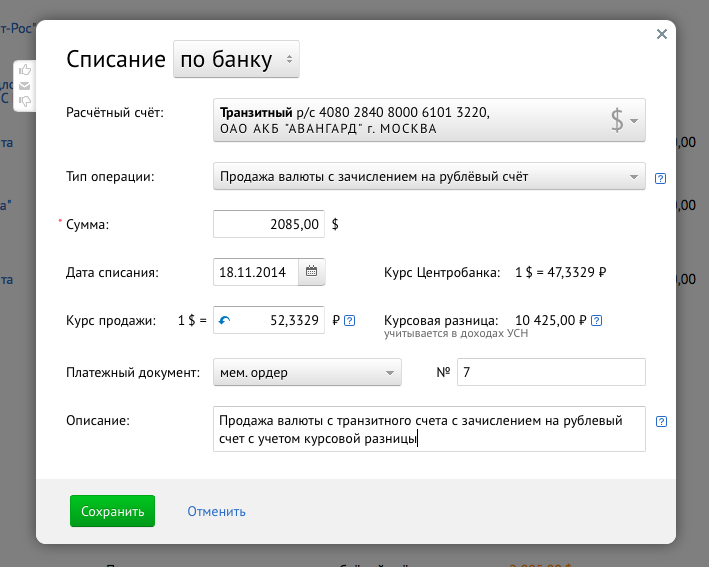709x567 pixels.
Task: Click the 'учитывается в доходах УСН' note
Action: click(x=456, y=334)
